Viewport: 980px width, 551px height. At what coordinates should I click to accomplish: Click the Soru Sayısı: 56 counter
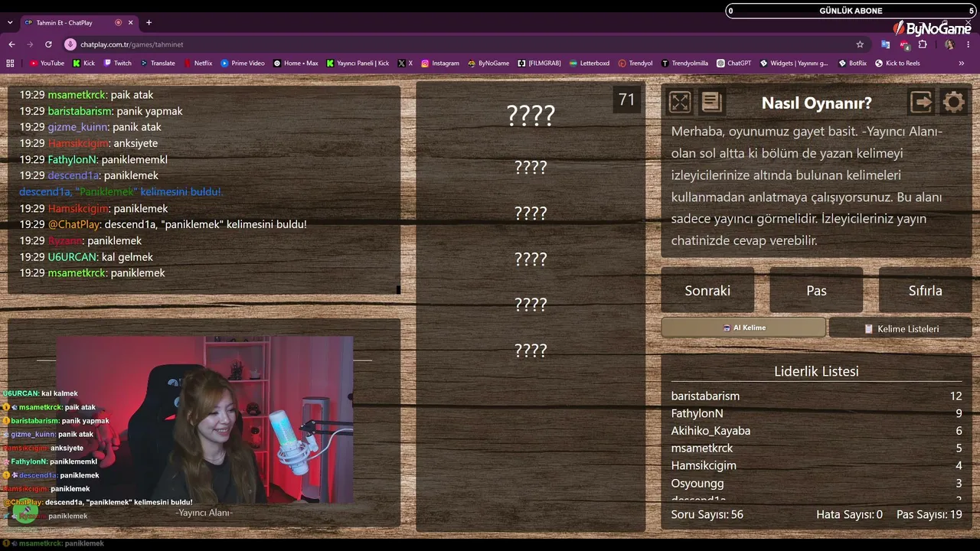(707, 514)
